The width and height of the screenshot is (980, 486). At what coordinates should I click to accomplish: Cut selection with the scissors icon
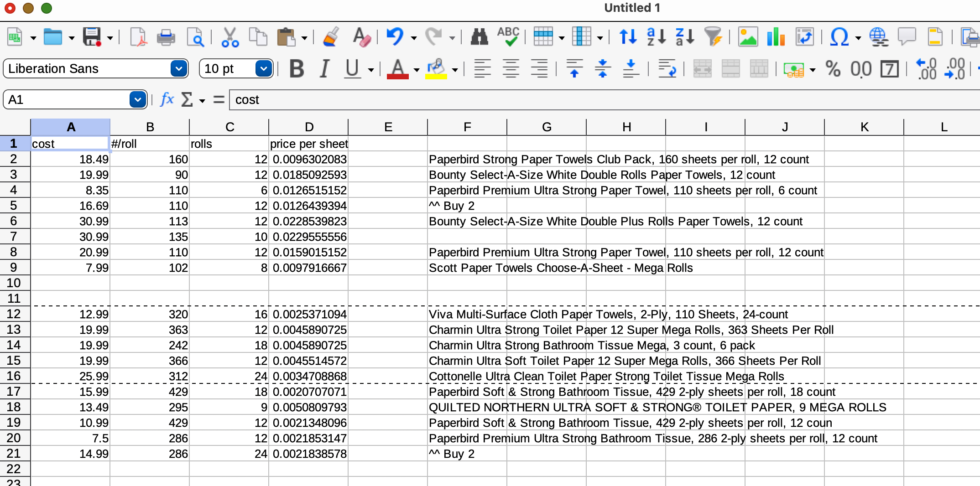pos(230,37)
